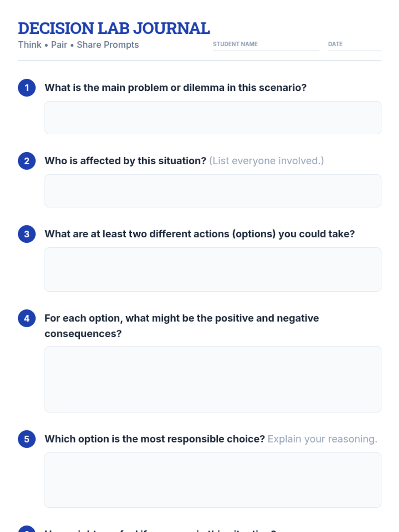Click the 'Explain your reasoning.' hint text
Image resolution: width=399 pixels, height=532 pixels.
(x=323, y=439)
